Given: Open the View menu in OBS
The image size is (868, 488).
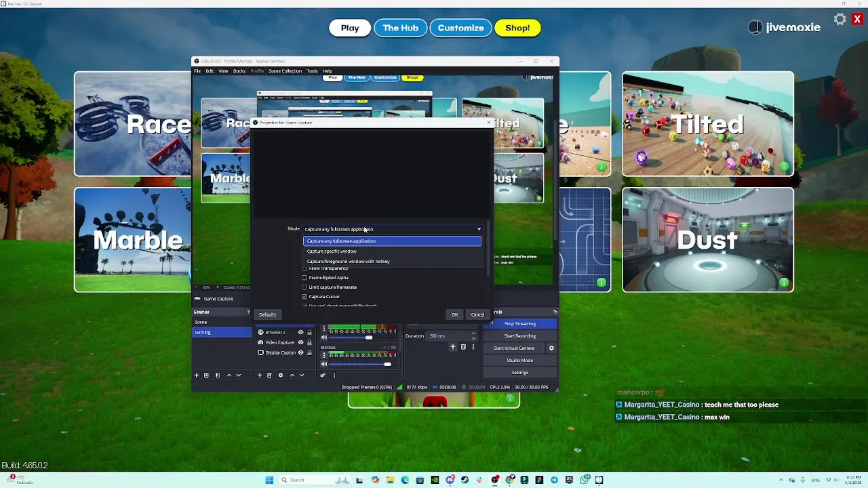Looking at the screenshot, I should [223, 71].
